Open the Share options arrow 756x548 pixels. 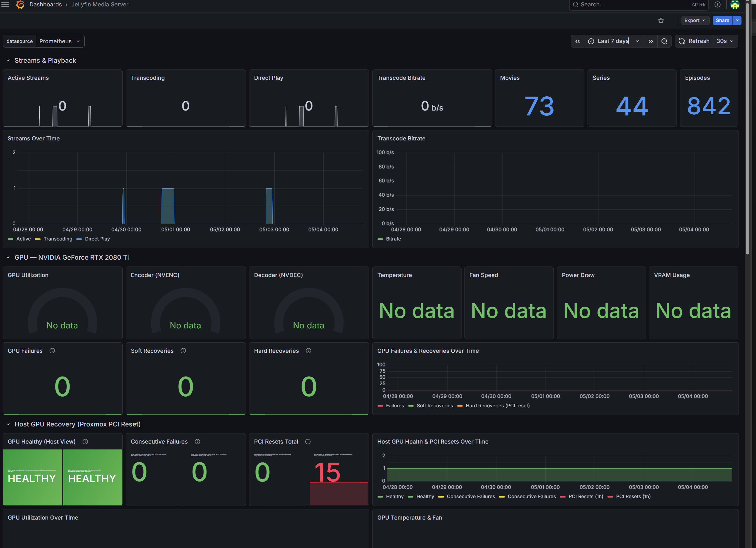737,20
